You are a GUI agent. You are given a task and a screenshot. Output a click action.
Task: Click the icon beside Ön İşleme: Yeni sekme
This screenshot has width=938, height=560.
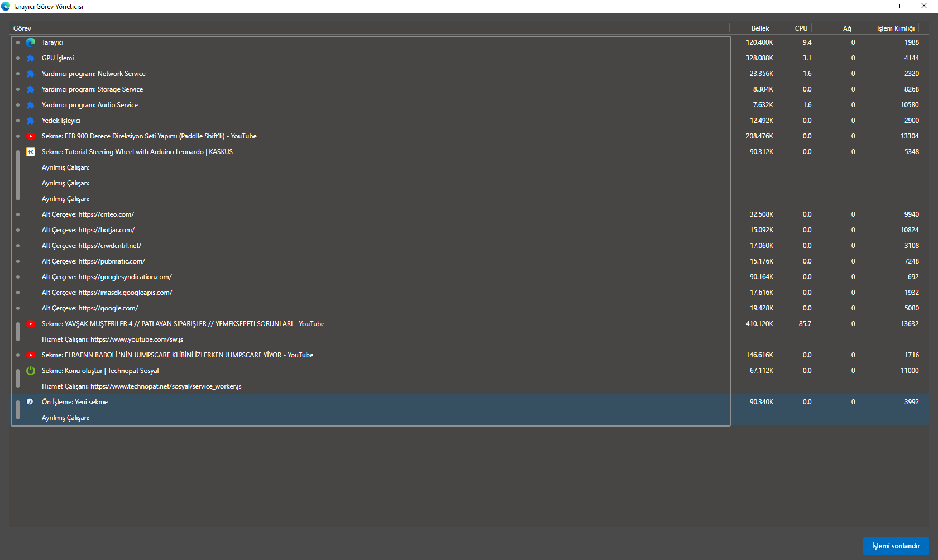[30, 401]
